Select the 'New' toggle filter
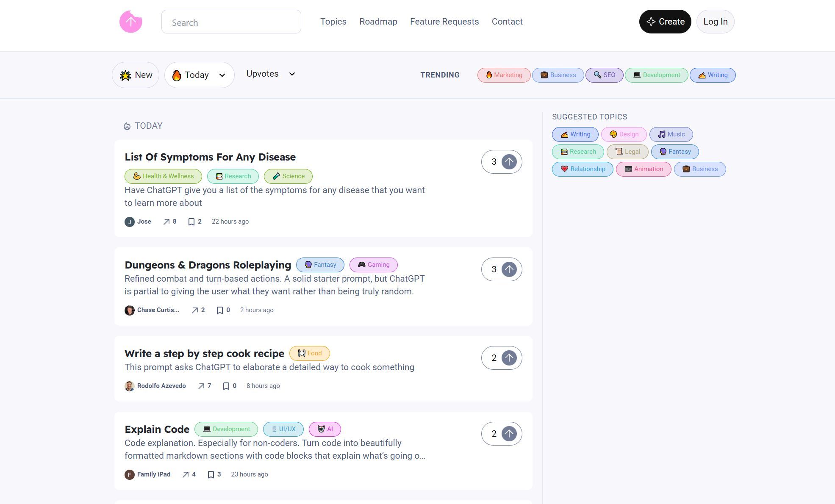This screenshot has width=835, height=504. tap(136, 75)
